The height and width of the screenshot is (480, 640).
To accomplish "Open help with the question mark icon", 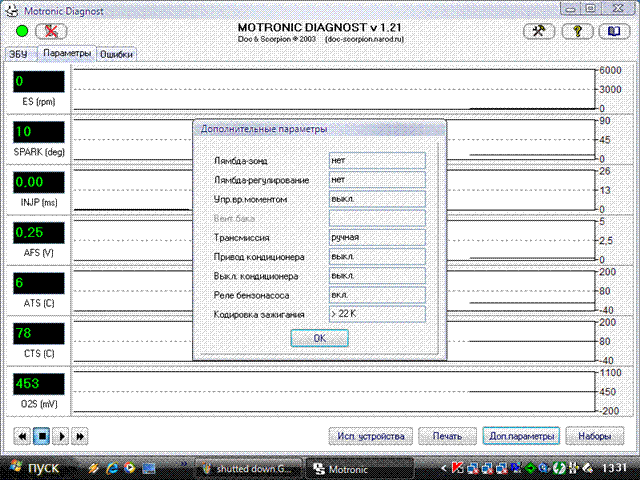I will pos(577,31).
